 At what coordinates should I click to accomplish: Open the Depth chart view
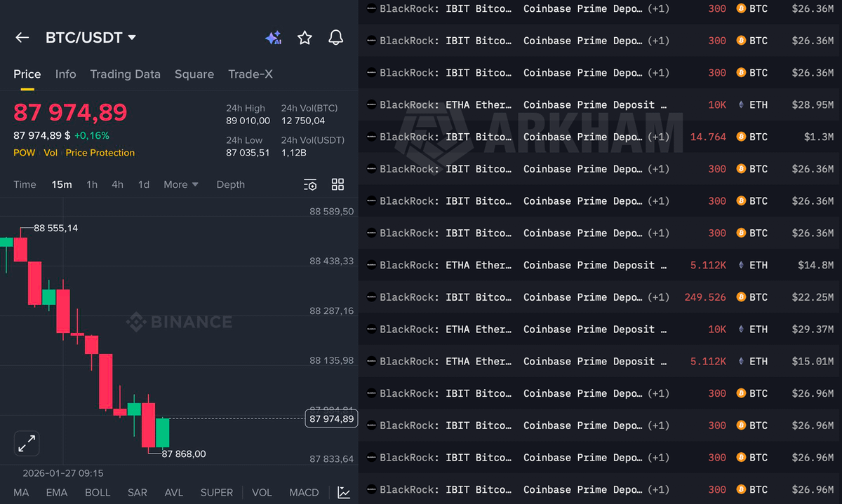tap(230, 184)
